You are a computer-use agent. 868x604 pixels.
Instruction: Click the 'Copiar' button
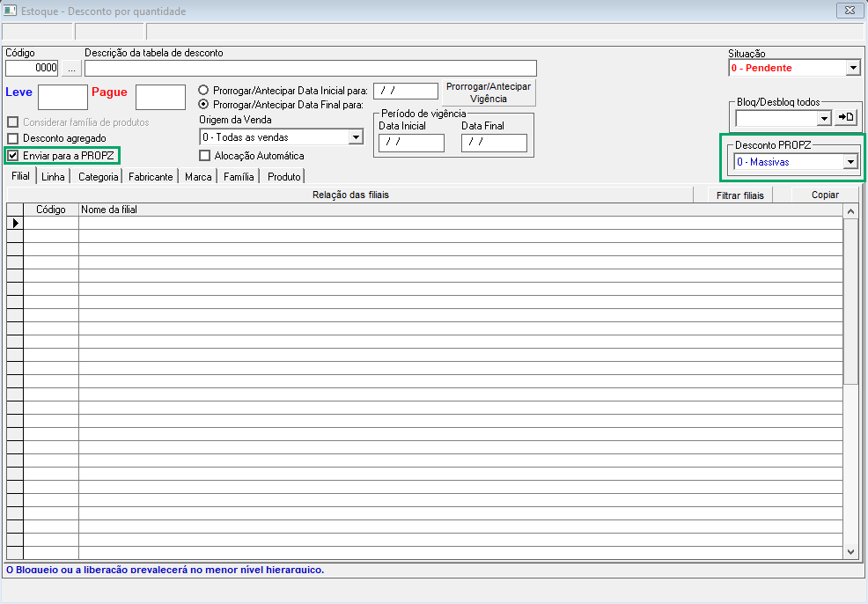point(825,195)
